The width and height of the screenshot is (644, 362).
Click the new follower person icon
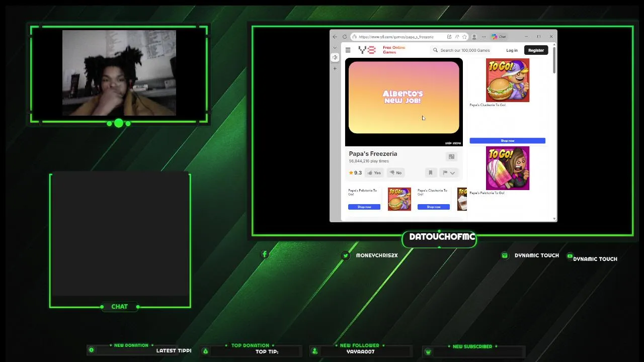tap(314, 351)
